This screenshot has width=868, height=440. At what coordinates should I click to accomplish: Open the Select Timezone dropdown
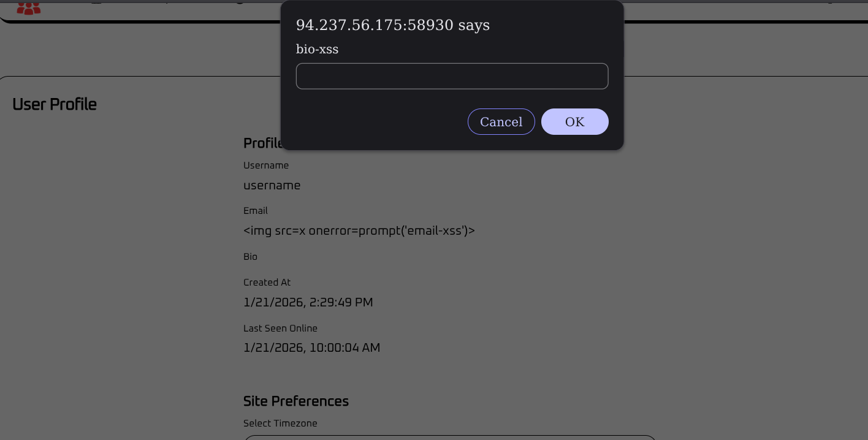coord(450,437)
